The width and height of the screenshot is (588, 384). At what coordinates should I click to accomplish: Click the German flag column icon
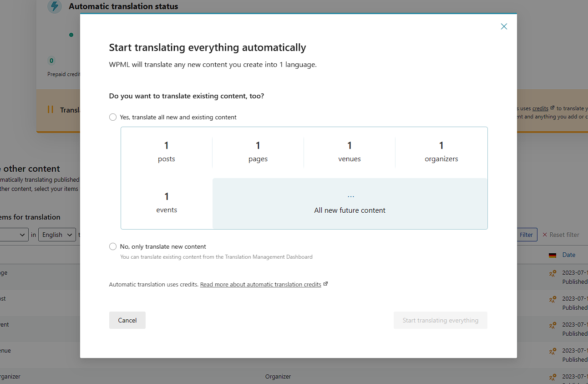click(x=553, y=255)
